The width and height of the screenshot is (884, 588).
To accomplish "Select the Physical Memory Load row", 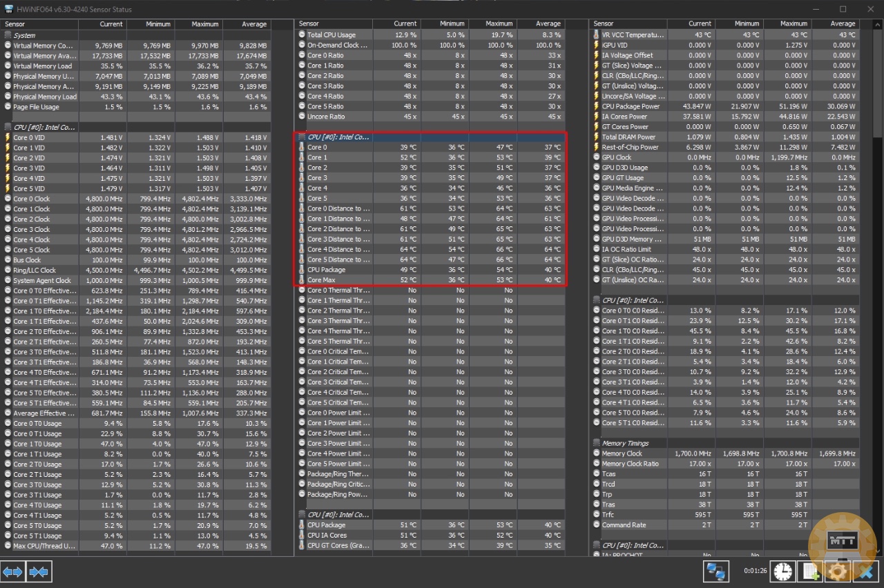I will click(137, 97).
